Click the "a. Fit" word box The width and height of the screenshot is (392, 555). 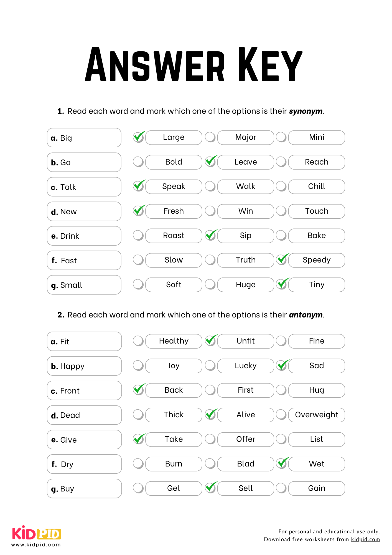pos(84,341)
